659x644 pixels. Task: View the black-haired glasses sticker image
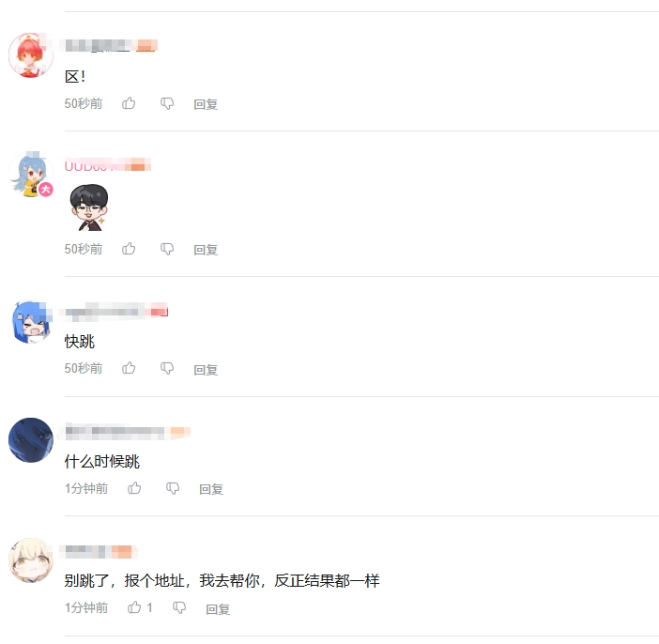(88, 207)
